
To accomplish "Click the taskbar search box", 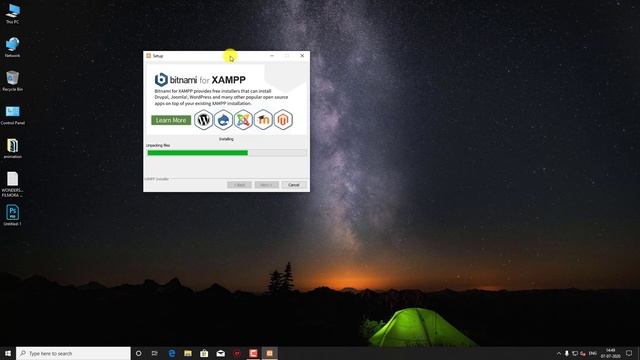I will point(73,353).
